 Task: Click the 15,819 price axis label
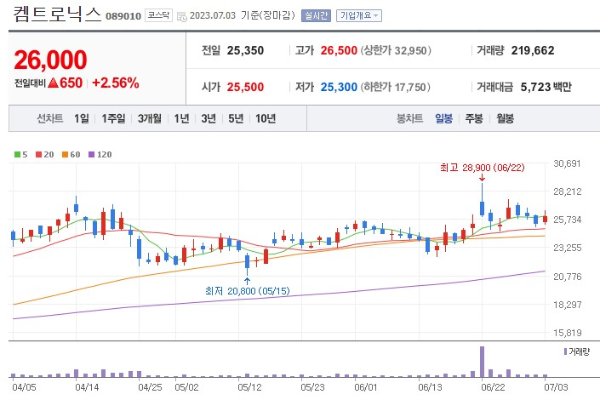click(567, 333)
